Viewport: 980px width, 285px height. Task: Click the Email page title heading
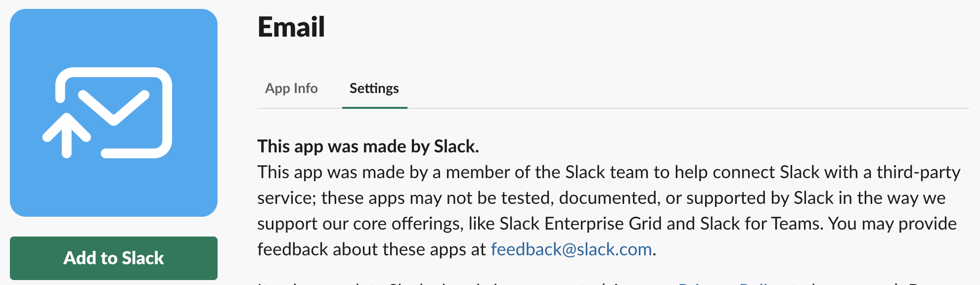point(291,27)
